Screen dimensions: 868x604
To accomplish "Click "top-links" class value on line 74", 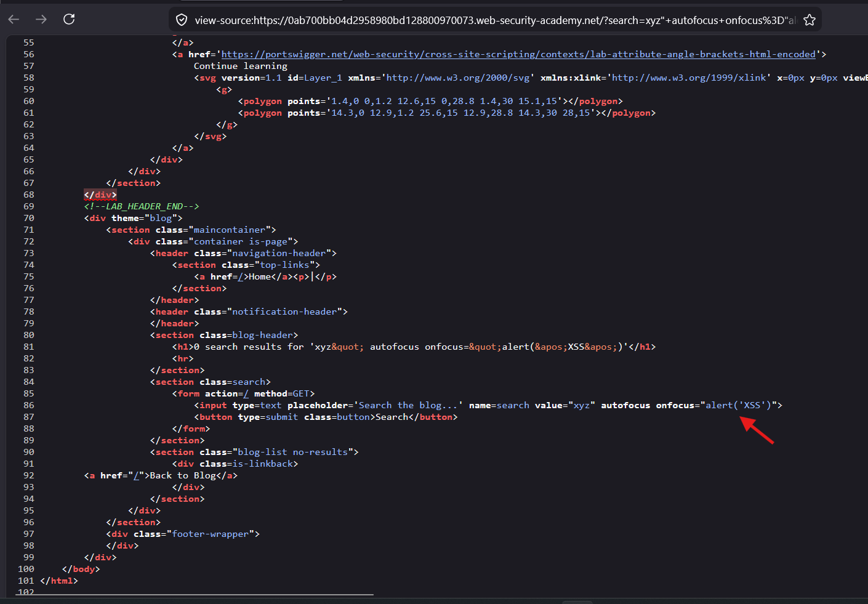I will [x=284, y=265].
